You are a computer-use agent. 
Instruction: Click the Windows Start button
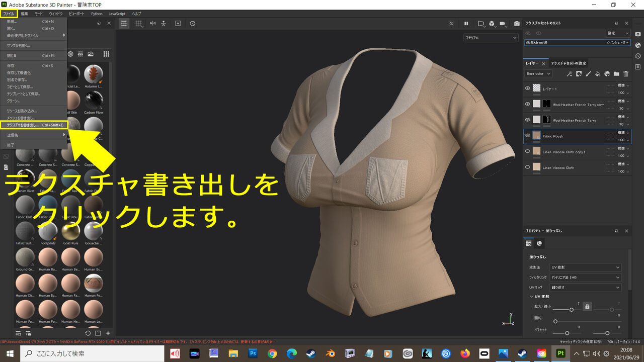[10, 353]
